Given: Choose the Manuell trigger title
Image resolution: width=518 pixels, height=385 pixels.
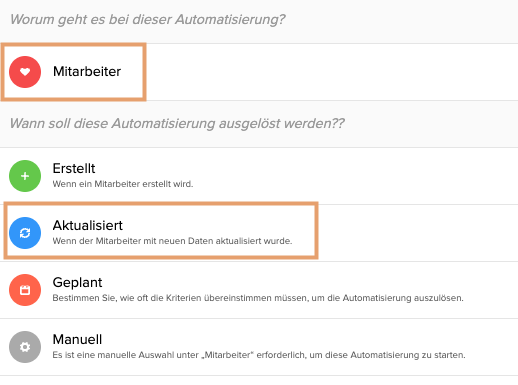Looking at the screenshot, I should tap(77, 339).
